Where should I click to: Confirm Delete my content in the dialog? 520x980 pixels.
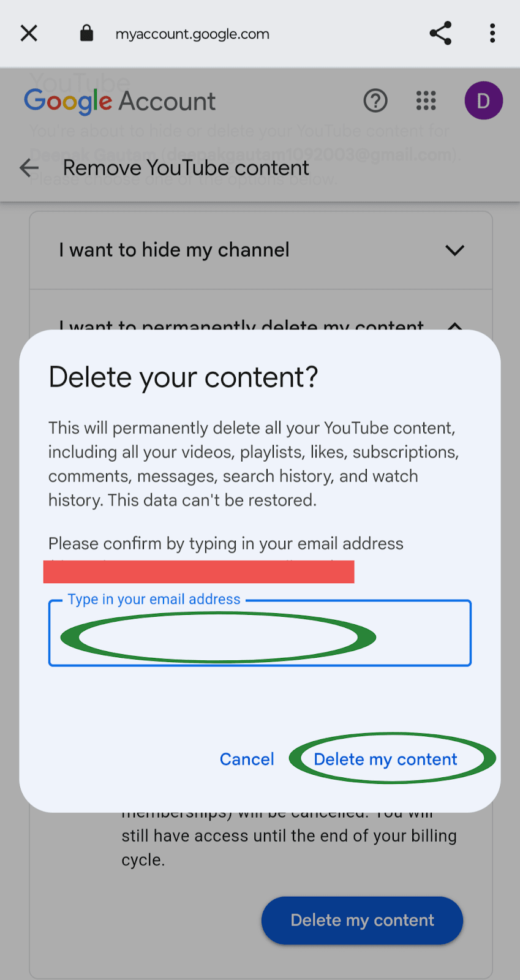pos(385,759)
